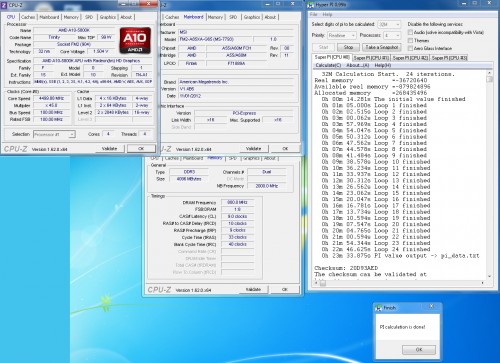Screen dimensions: 500x363
Task: Click the AMD A10 processor logo
Action: click(135, 41)
